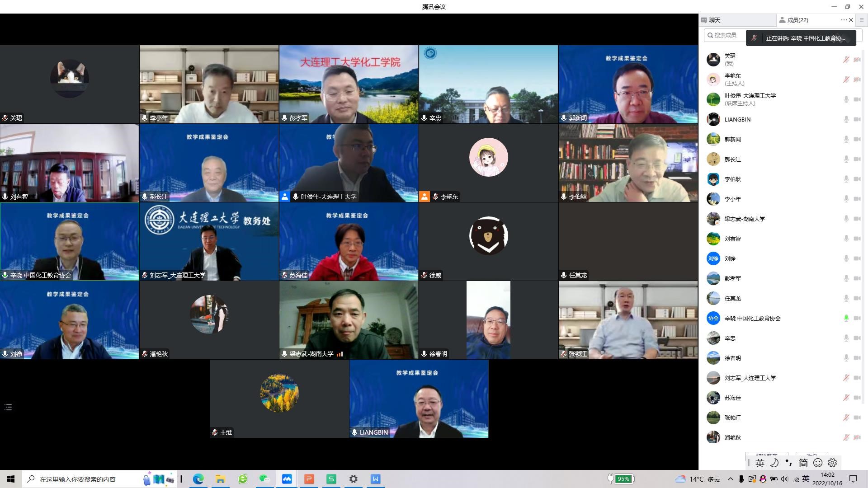
Task: Toggle microphone icon for 李艳东 in member list
Action: pos(846,80)
